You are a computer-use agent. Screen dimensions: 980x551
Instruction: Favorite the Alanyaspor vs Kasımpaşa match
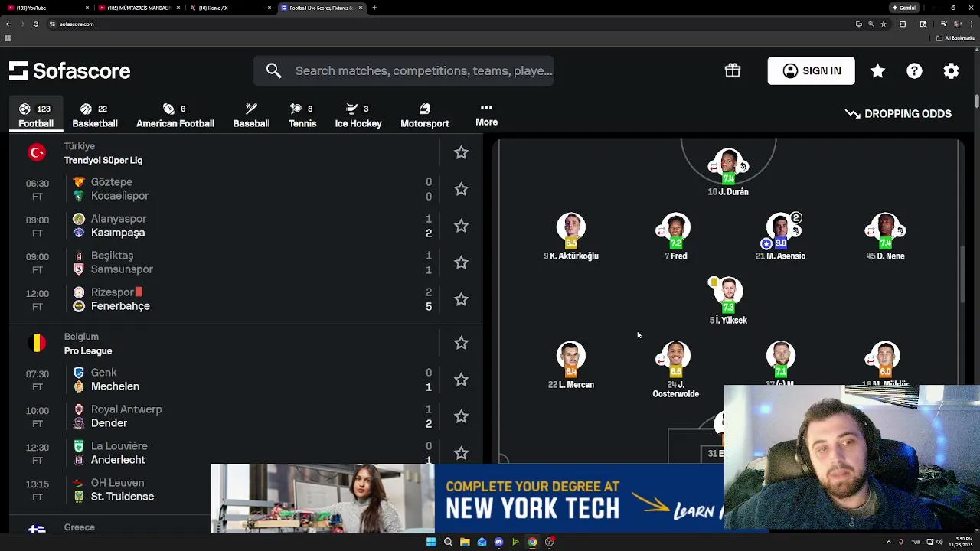coord(461,226)
